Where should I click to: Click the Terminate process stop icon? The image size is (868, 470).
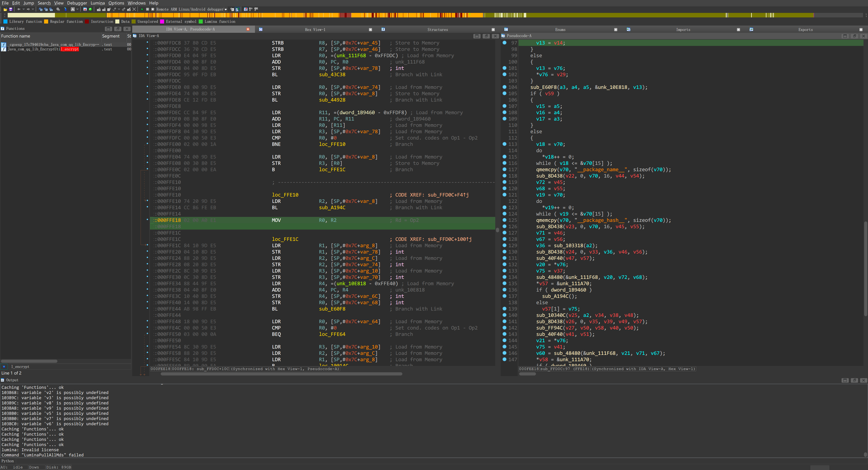[x=153, y=9]
